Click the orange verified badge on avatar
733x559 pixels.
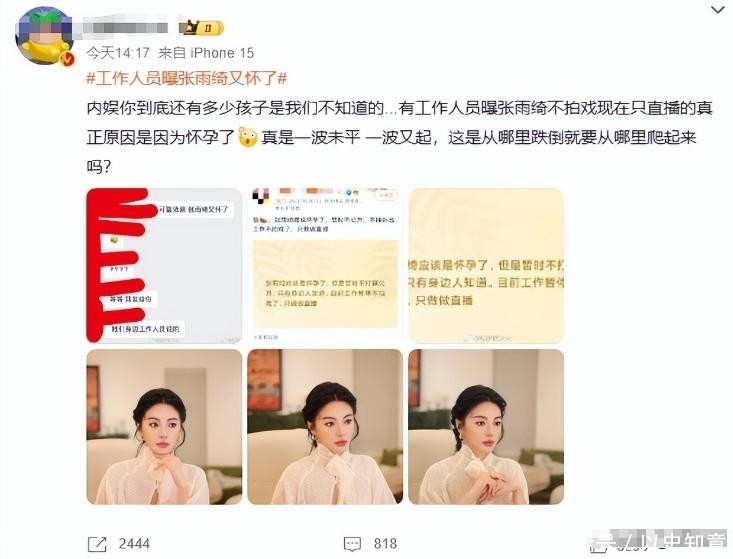pyautogui.click(x=67, y=59)
